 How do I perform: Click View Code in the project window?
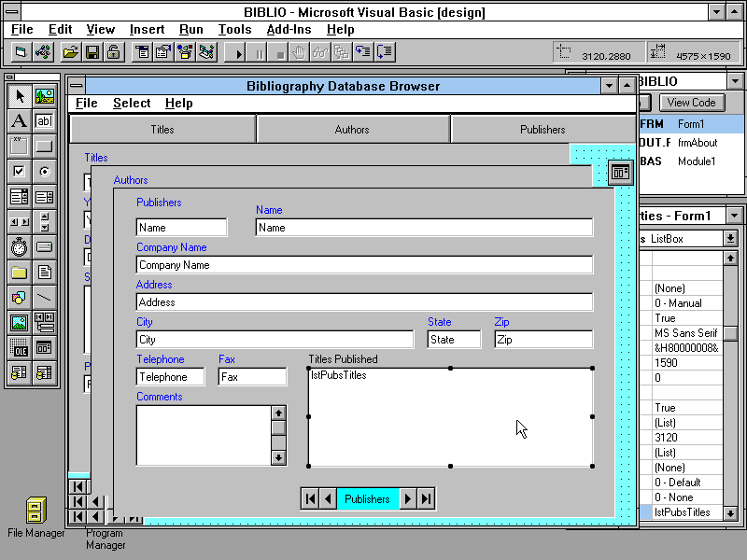[691, 103]
